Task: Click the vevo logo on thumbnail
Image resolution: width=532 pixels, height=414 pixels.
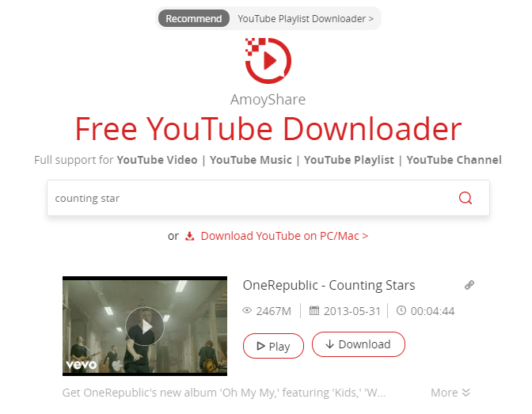Action: click(81, 365)
